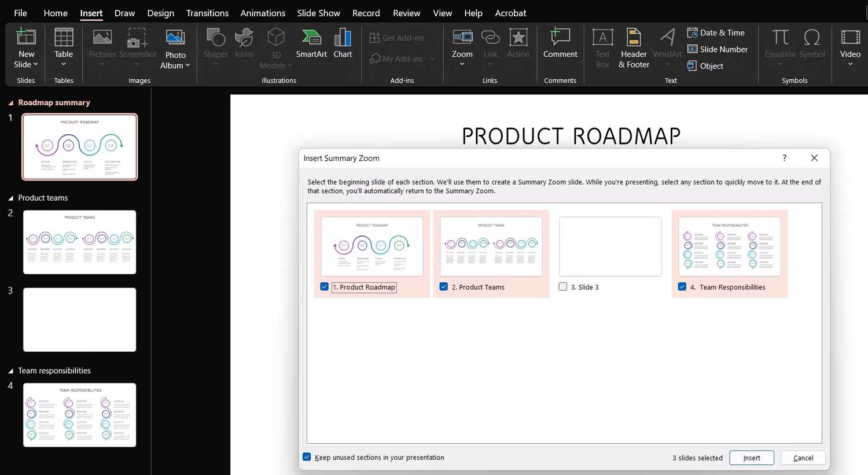Collapse the Roadmap summary section
868x475 pixels.
click(x=10, y=102)
